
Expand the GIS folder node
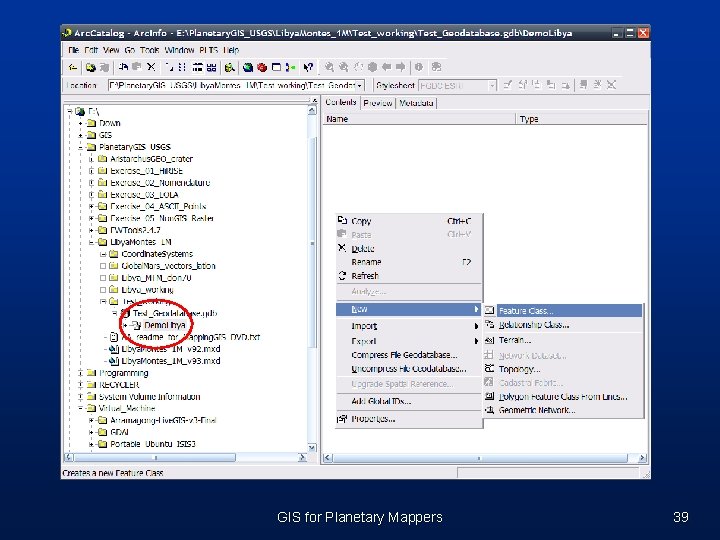pos(80,135)
